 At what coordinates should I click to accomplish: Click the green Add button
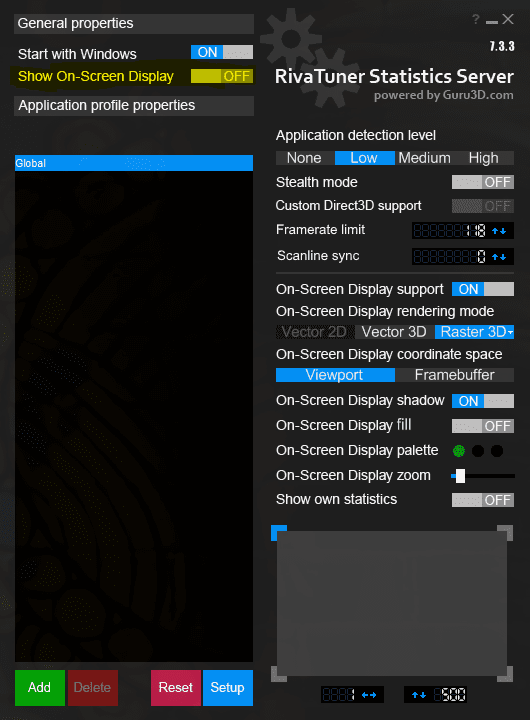tap(39, 687)
